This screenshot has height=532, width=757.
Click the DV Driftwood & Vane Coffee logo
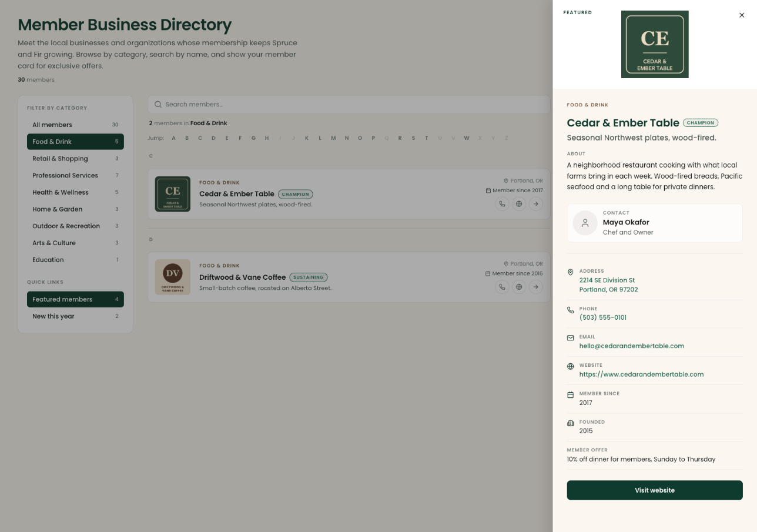click(x=173, y=277)
